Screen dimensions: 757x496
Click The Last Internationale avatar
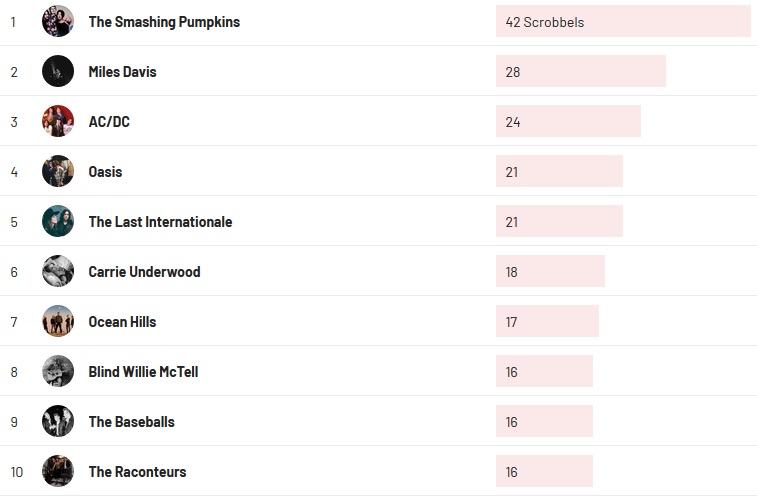point(58,221)
